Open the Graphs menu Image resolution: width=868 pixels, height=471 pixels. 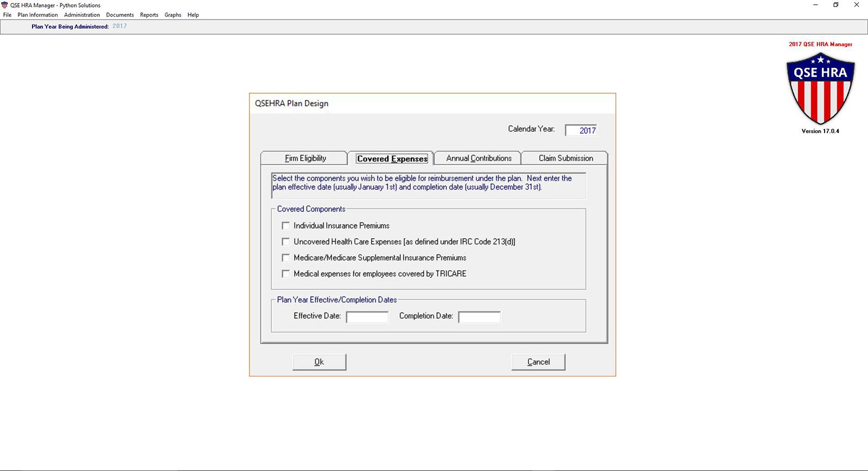tap(173, 15)
